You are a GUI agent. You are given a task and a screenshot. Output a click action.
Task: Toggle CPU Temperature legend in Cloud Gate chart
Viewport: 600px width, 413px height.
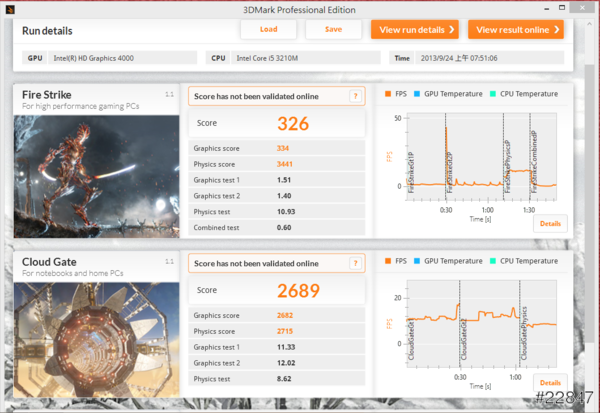click(x=523, y=263)
